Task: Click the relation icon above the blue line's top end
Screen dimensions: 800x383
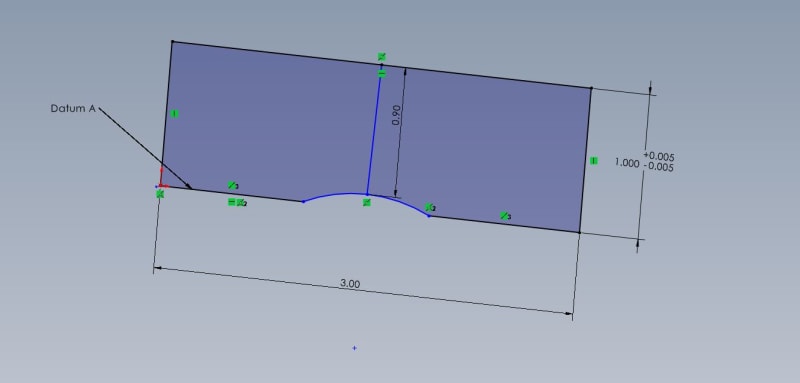Action: click(382, 57)
